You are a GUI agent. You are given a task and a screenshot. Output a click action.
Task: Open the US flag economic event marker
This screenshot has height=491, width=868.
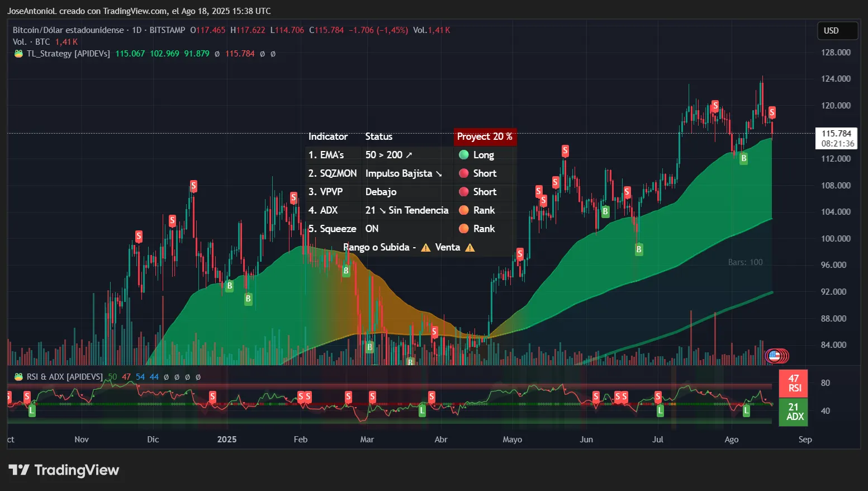pos(774,355)
